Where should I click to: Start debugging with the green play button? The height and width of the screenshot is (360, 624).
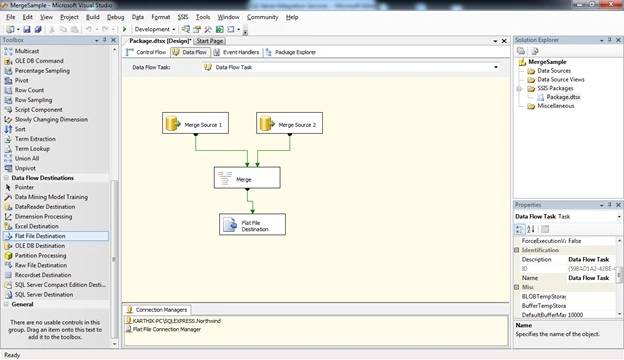(125, 29)
